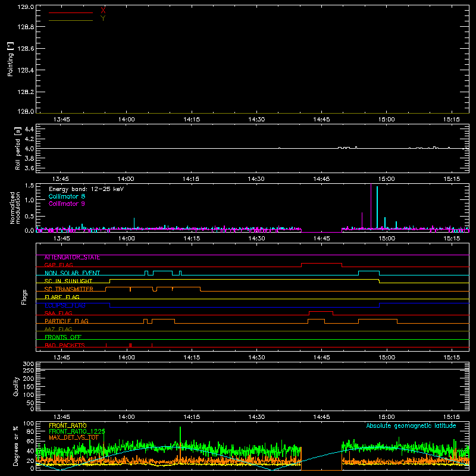Click the Collimator 8 legend entry
Screen dimensions: 476x476
click(67, 196)
